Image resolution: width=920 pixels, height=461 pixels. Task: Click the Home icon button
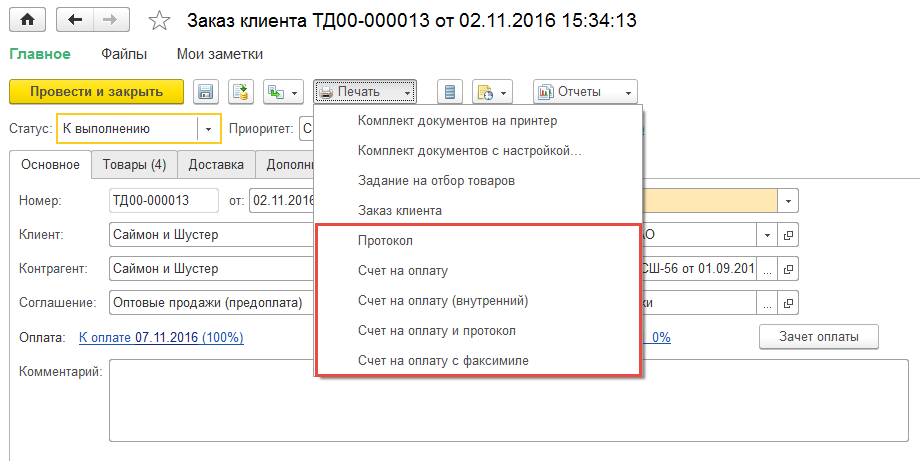click(27, 20)
